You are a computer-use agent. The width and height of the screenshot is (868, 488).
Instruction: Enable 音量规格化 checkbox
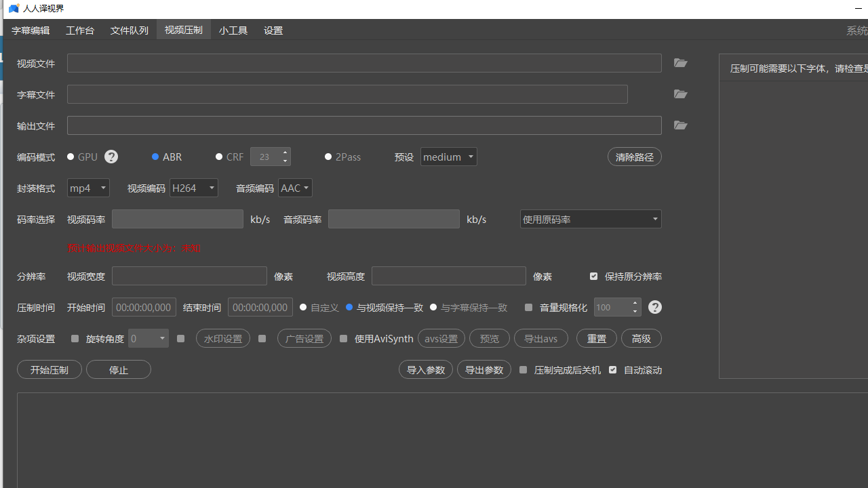pos(528,307)
